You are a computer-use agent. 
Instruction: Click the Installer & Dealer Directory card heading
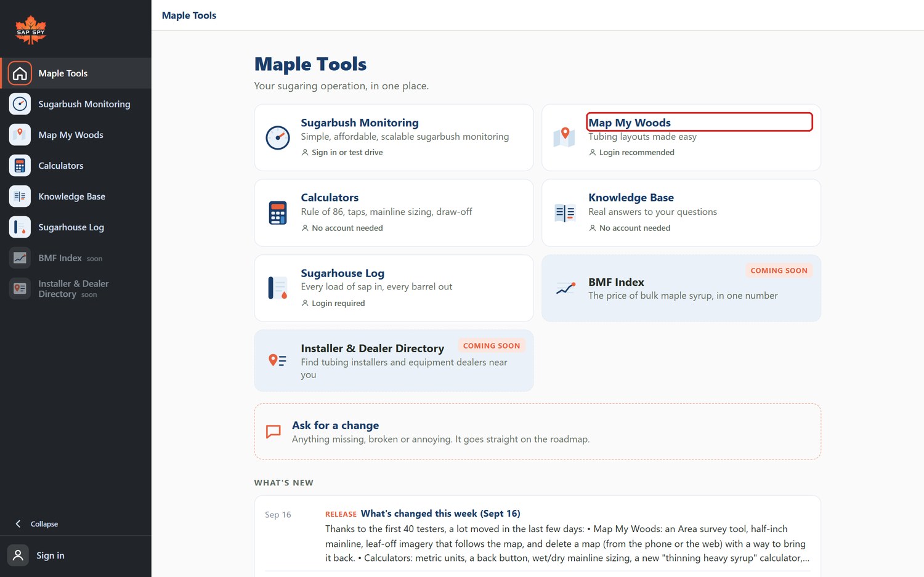tap(373, 349)
